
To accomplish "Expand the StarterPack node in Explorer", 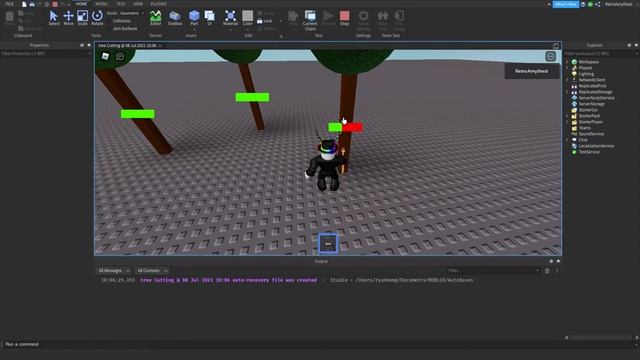I will point(567,116).
